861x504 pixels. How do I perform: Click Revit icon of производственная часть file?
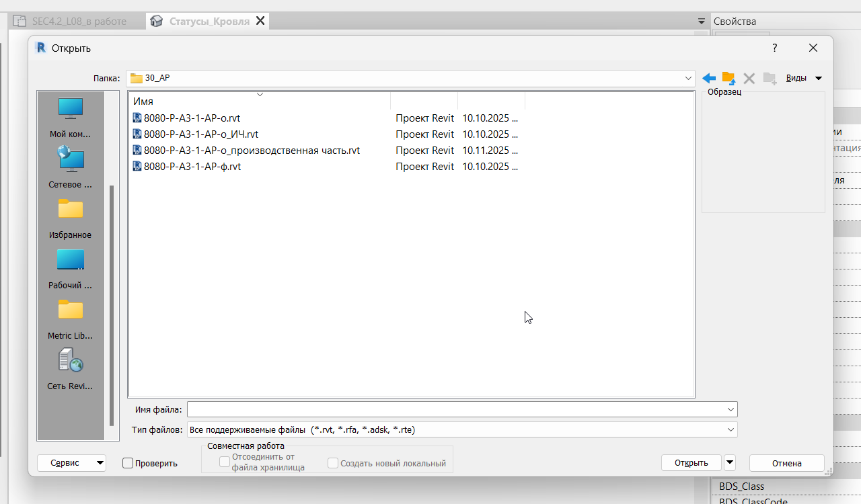coord(137,151)
